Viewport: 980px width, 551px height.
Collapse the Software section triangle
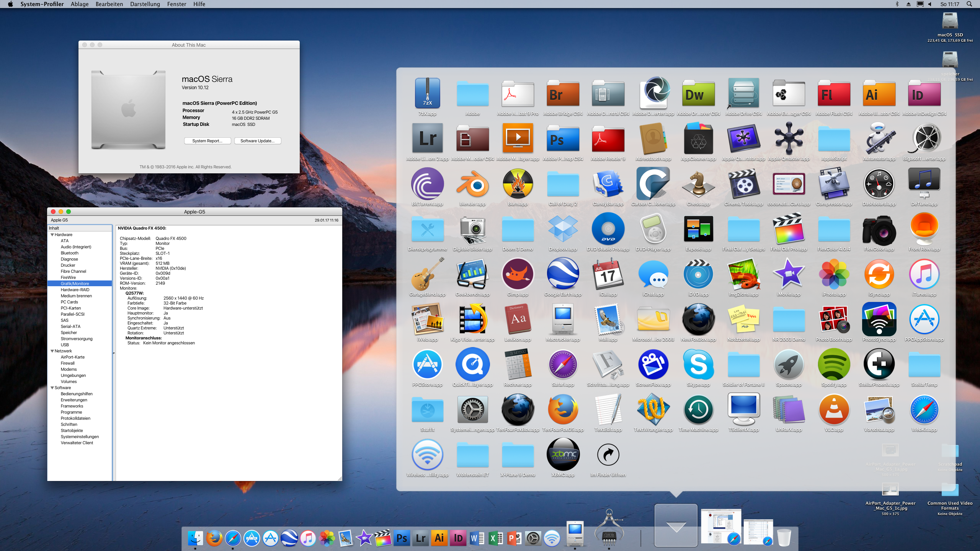tap(52, 388)
